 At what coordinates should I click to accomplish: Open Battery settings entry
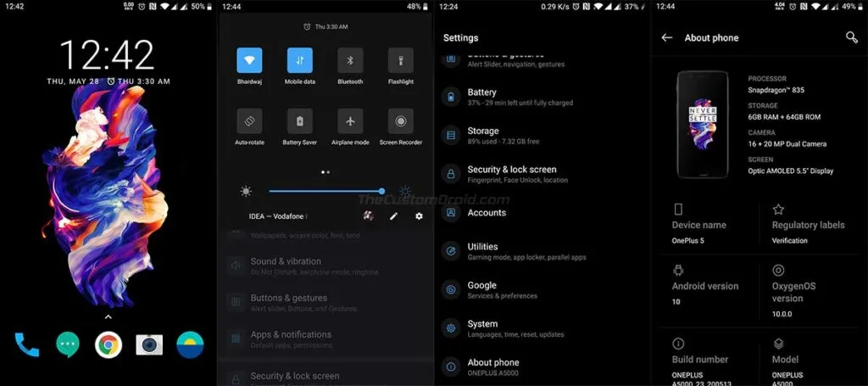[542, 97]
